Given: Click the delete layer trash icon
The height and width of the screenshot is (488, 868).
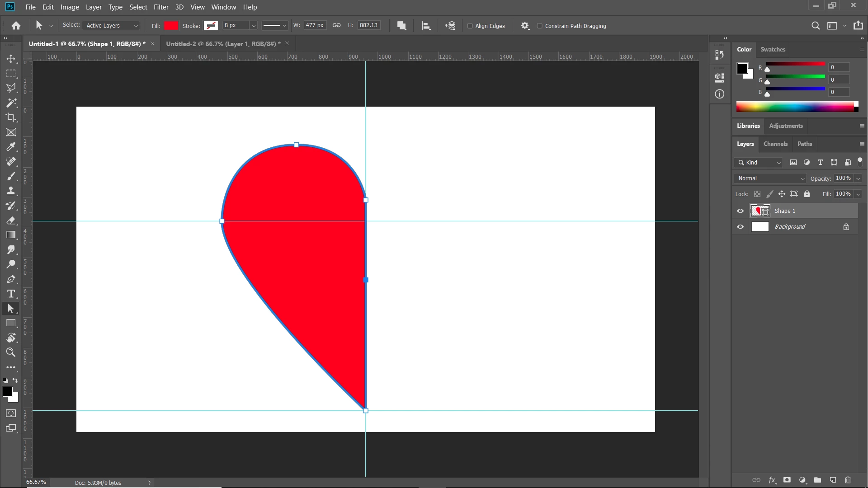Looking at the screenshot, I should [848, 480].
